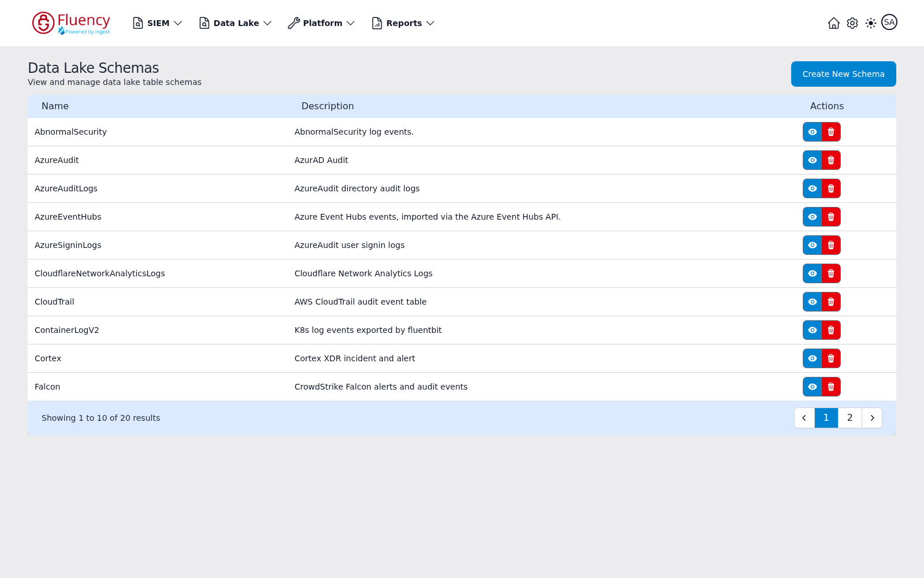Delete the Falcon schema
Viewport: 924px width, 578px height.
[x=831, y=387]
